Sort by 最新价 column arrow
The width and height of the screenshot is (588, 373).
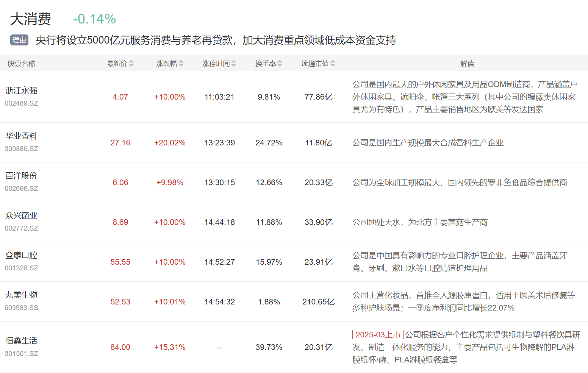tap(131, 64)
